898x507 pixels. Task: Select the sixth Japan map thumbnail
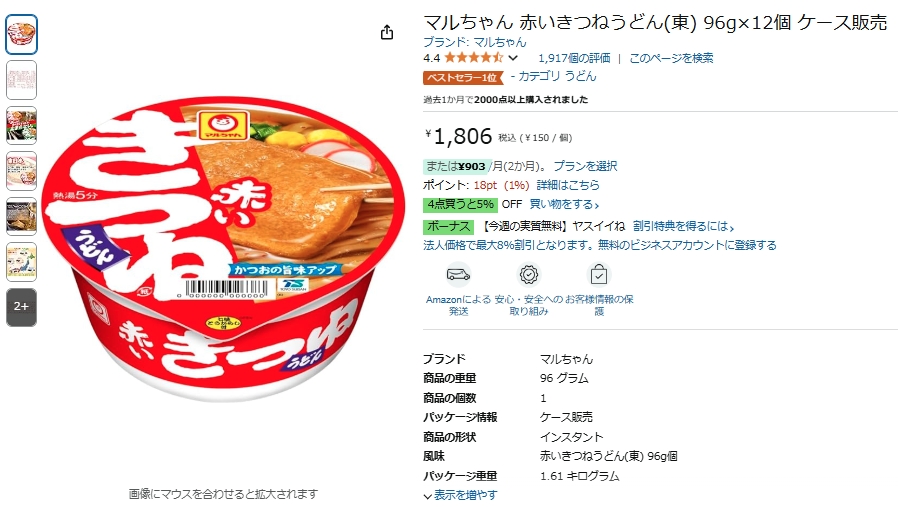(22, 262)
